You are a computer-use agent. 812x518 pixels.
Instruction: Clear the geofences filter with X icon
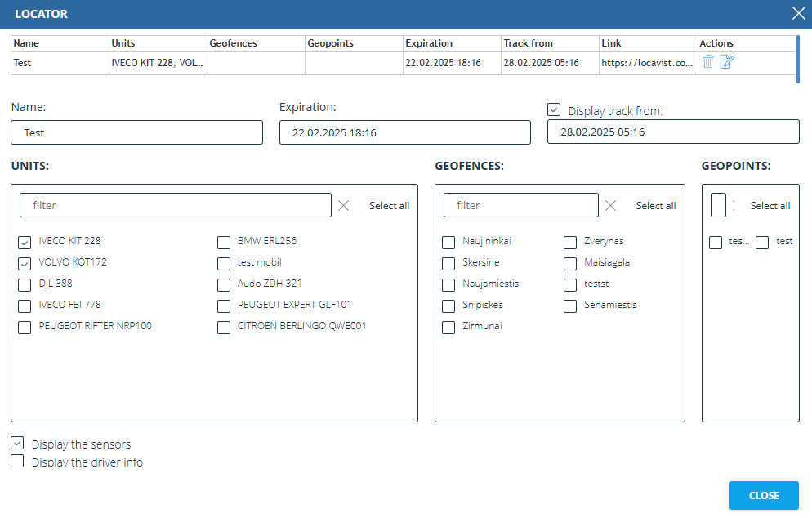coord(610,206)
